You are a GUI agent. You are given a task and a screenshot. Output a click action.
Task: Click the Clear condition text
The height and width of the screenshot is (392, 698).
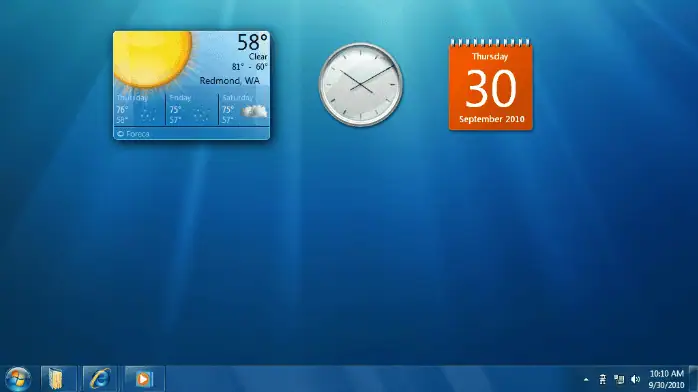click(x=258, y=57)
